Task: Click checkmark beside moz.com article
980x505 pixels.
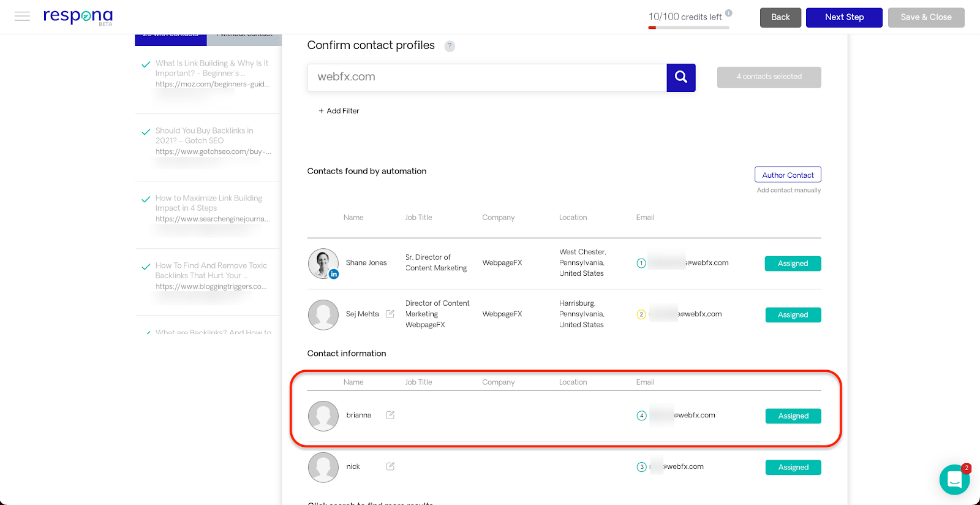Action: click(146, 64)
